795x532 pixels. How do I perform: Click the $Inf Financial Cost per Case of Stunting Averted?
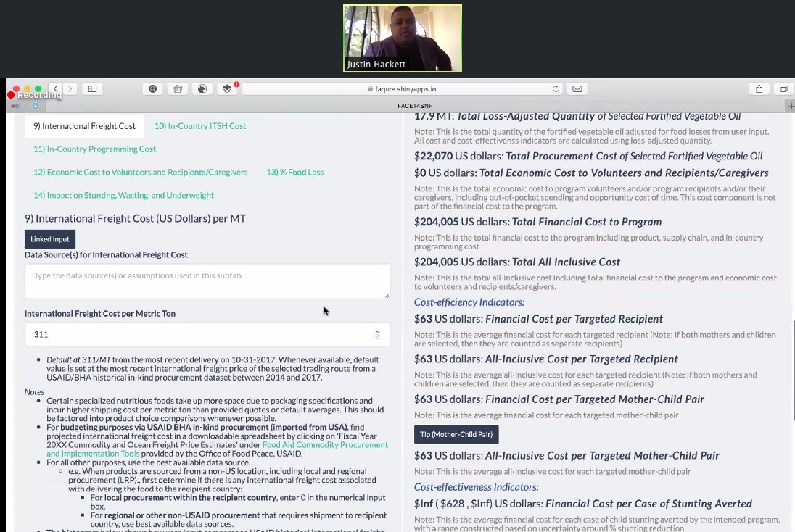pyautogui.click(x=583, y=504)
